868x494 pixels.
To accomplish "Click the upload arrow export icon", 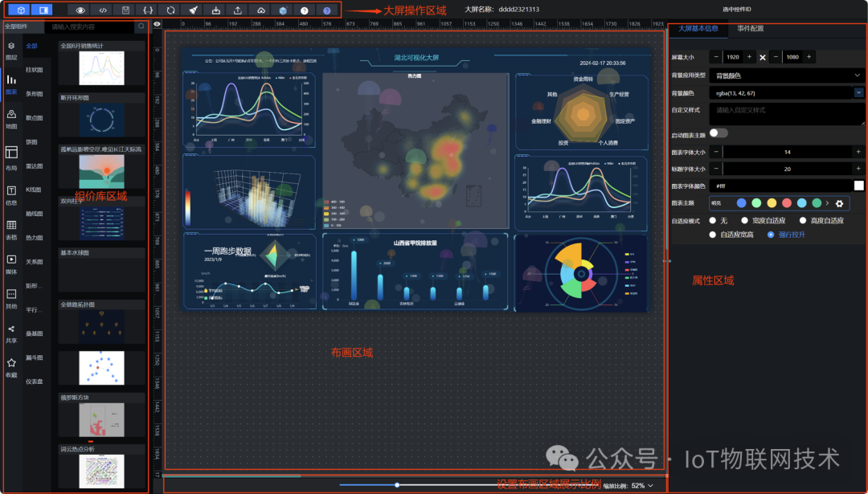I will click(x=237, y=10).
